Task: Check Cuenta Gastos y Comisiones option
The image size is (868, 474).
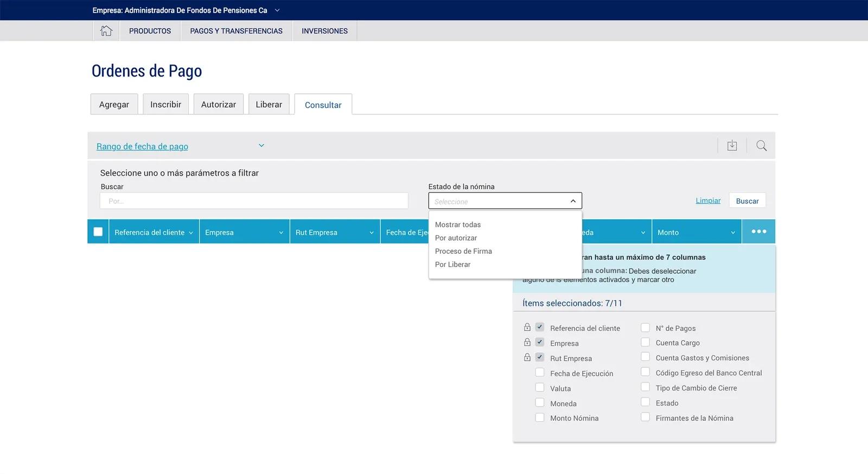Action: click(x=646, y=357)
